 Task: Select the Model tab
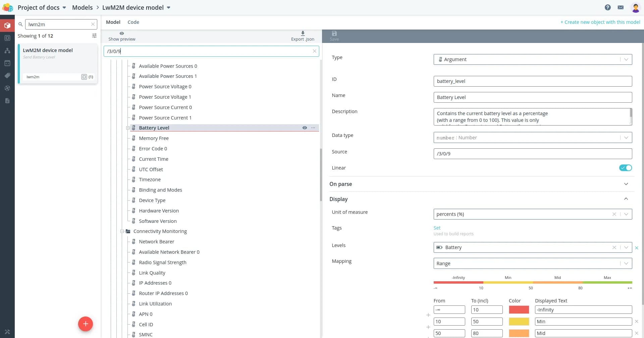click(113, 22)
